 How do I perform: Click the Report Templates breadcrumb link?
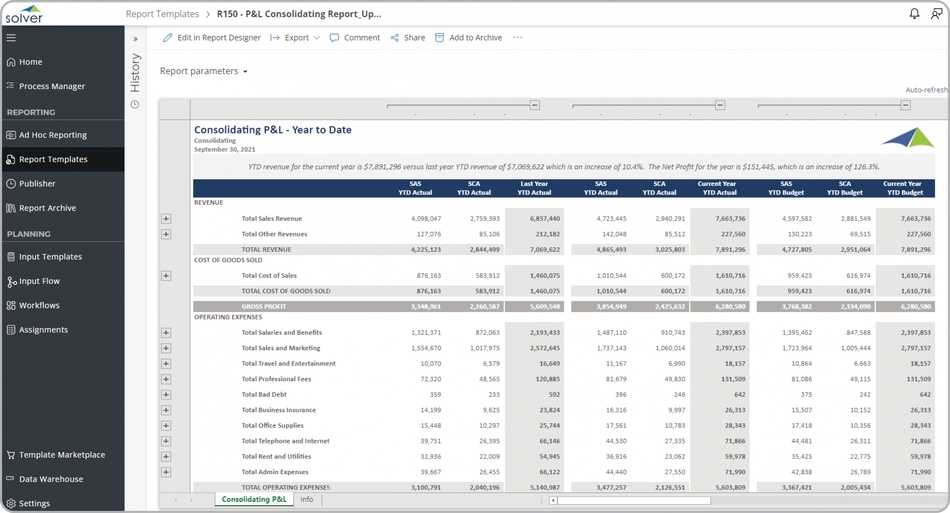162,15
